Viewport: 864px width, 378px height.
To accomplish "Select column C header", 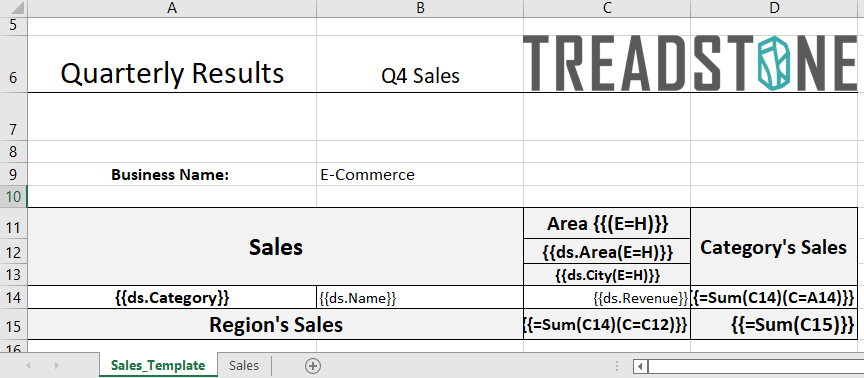I will [607, 8].
